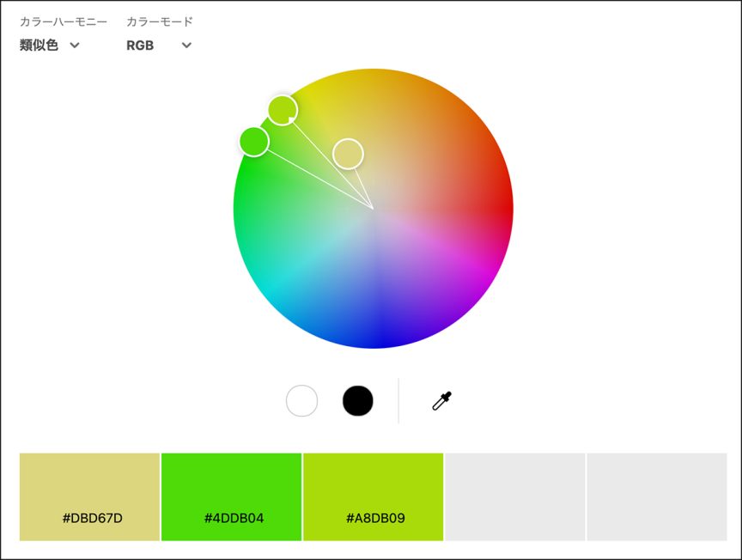Click the red area of color wheel
The height and width of the screenshot is (560, 742).
click(x=498, y=206)
